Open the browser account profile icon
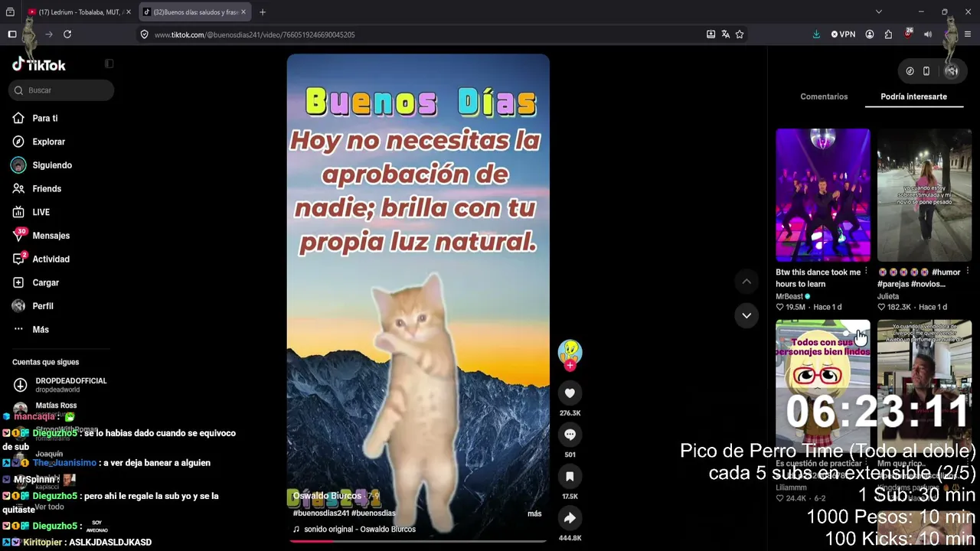Screen dimensions: 980x551 pyautogui.click(x=870, y=34)
